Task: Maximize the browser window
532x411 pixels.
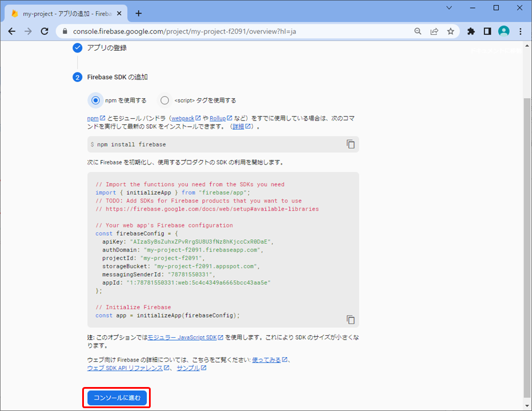Action: click(496, 8)
